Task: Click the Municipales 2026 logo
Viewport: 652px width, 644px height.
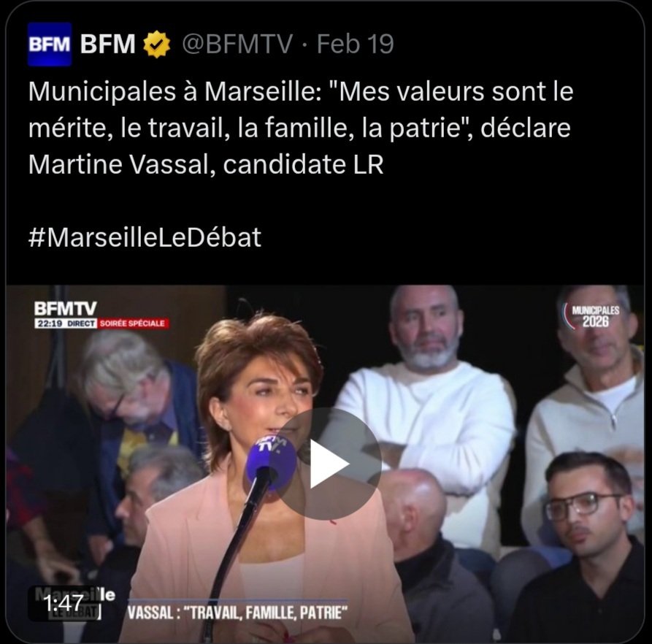Action: tap(591, 315)
